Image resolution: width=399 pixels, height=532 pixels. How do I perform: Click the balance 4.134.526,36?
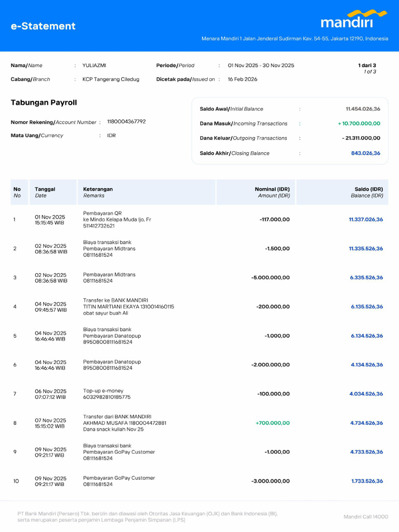367,365
